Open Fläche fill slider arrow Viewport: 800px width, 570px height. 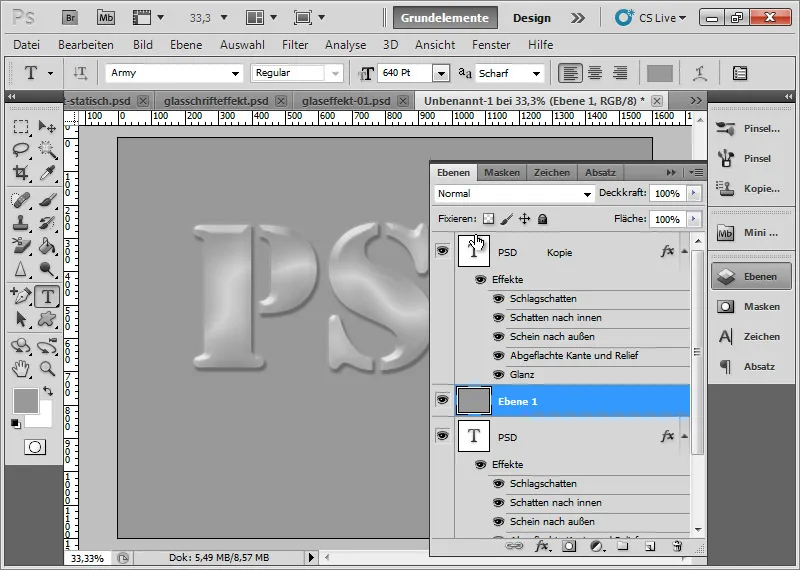click(693, 219)
